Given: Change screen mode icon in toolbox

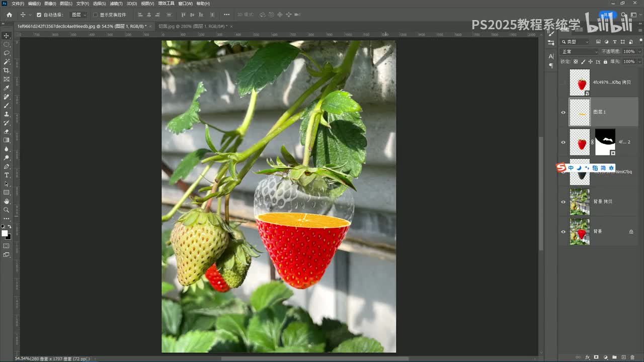Looking at the screenshot, I should tap(7, 255).
